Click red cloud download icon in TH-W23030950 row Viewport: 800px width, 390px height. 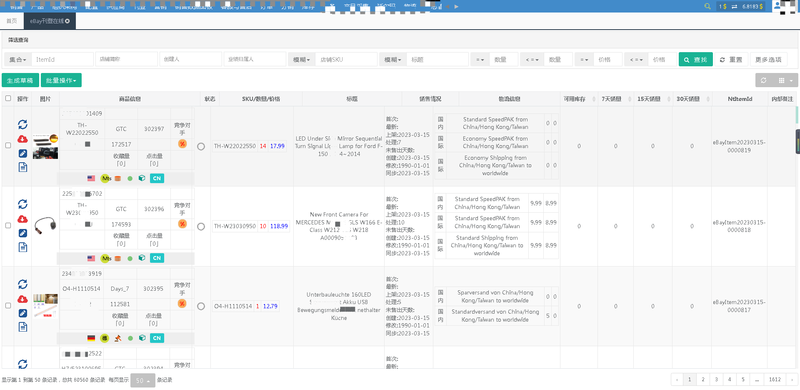pos(22,219)
